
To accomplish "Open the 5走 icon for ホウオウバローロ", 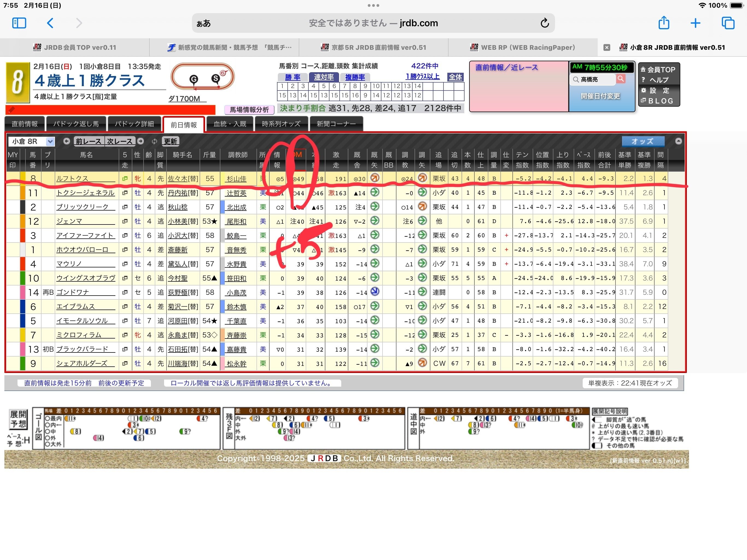I will tap(125, 250).
